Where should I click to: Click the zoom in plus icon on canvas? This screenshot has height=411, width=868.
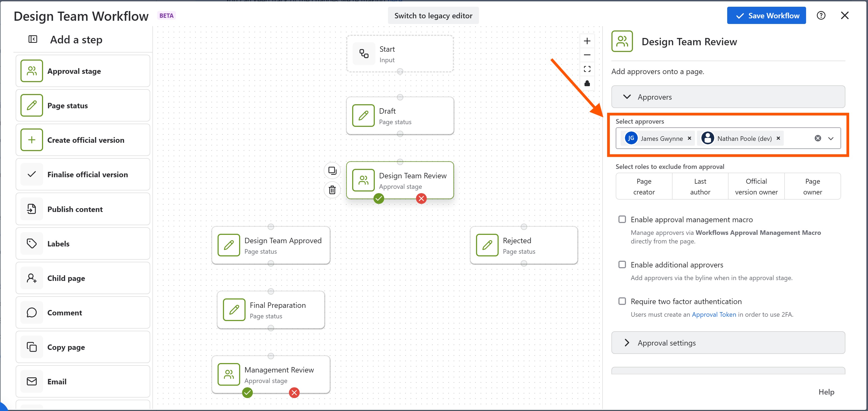tap(587, 41)
